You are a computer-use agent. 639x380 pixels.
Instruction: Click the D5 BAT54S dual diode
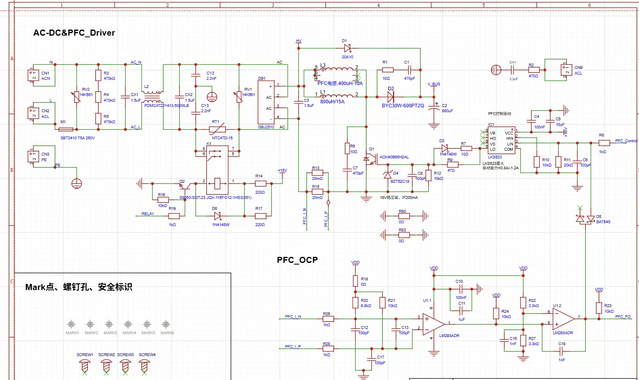point(584,219)
